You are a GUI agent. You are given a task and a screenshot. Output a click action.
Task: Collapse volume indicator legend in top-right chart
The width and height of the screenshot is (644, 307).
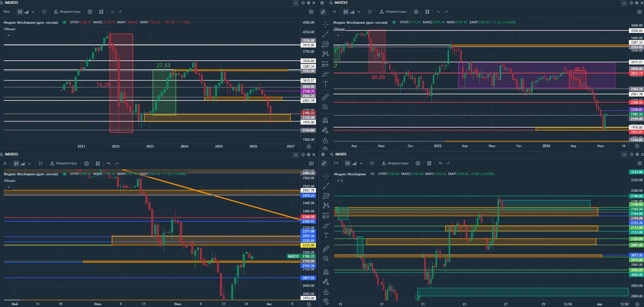(x=338, y=35)
